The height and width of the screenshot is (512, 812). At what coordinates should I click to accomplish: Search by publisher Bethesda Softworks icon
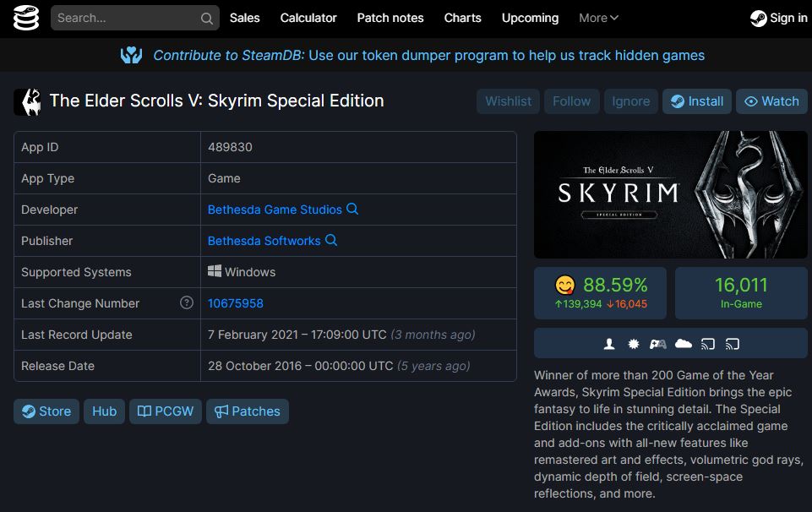click(331, 240)
